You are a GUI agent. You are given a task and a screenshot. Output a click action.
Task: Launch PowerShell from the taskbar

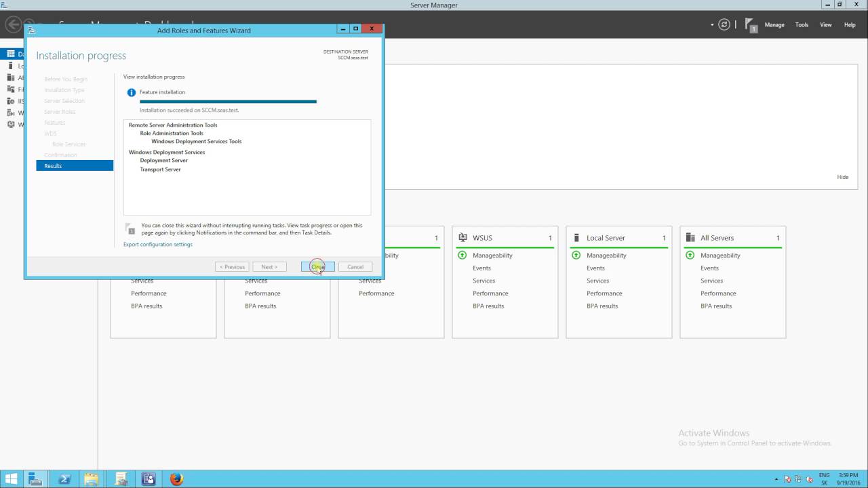[x=64, y=479]
